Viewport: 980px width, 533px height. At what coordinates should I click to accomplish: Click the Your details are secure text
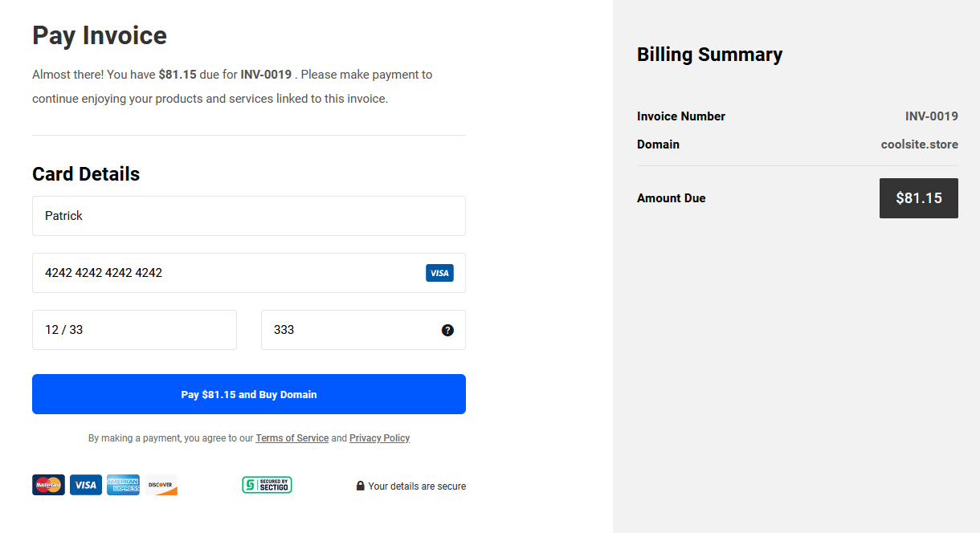pyautogui.click(x=417, y=486)
